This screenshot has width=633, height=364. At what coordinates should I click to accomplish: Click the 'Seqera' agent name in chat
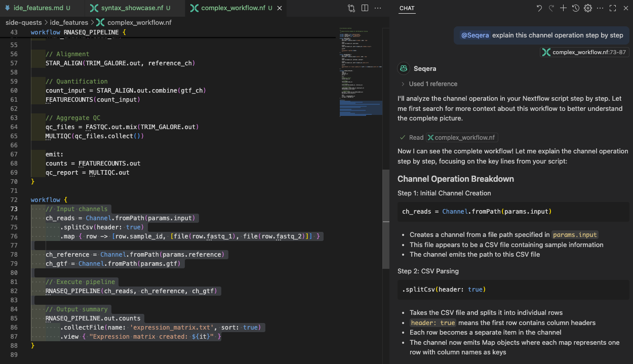(x=425, y=68)
